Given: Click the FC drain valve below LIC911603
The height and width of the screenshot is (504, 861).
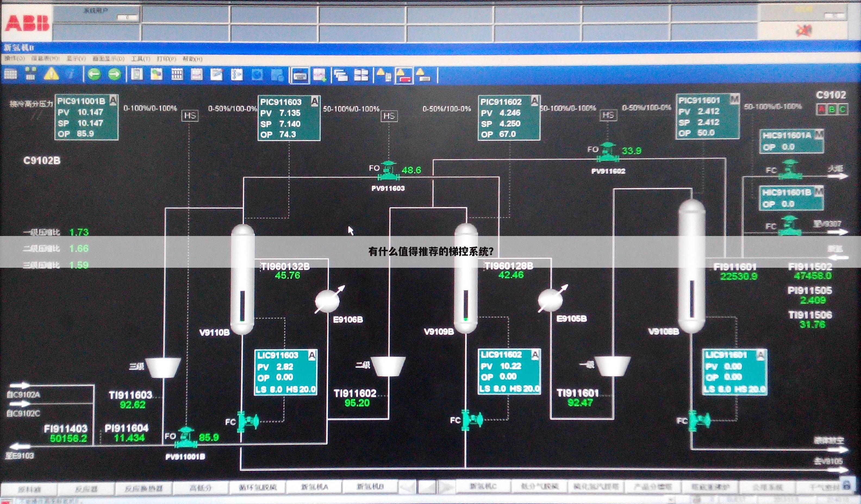Looking at the screenshot, I should tap(248, 422).
